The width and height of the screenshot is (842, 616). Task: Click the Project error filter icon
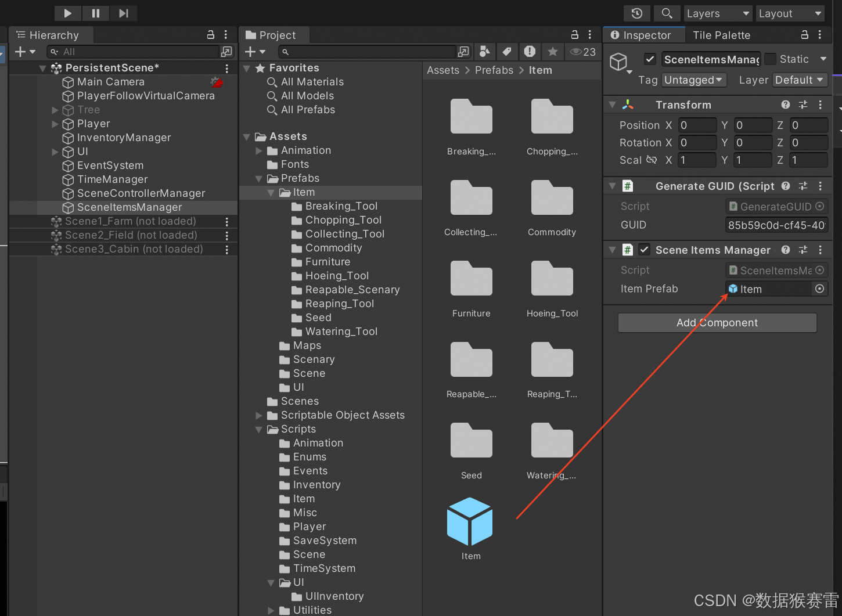pos(530,52)
